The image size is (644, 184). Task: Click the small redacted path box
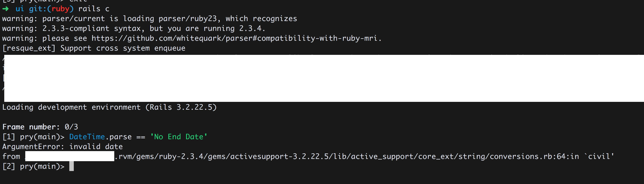70,156
